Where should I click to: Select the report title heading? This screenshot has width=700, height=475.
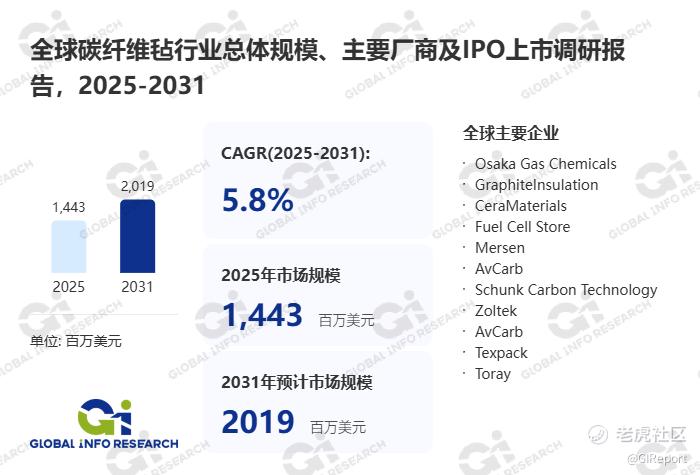click(x=328, y=67)
